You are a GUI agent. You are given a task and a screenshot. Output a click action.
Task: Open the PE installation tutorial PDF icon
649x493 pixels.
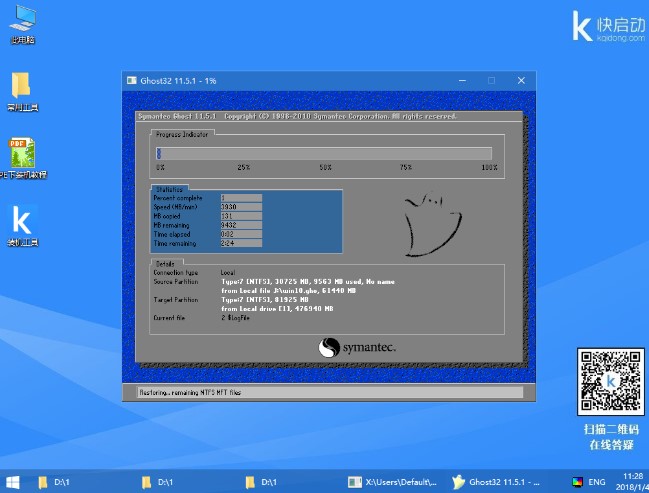[x=22, y=158]
